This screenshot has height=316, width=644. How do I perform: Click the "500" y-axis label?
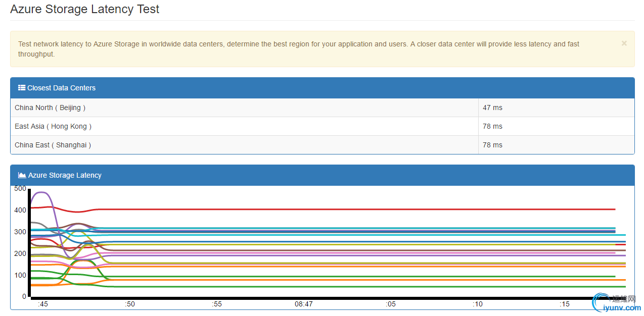pyautogui.click(x=20, y=189)
